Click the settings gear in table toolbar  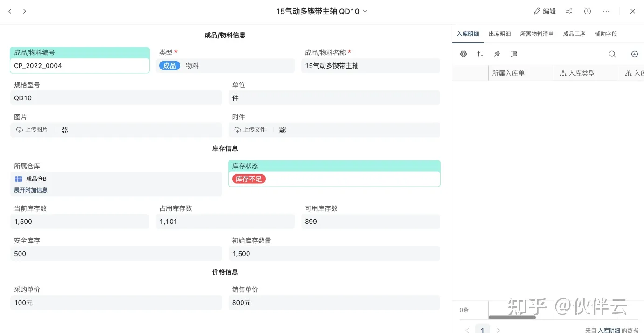(464, 54)
